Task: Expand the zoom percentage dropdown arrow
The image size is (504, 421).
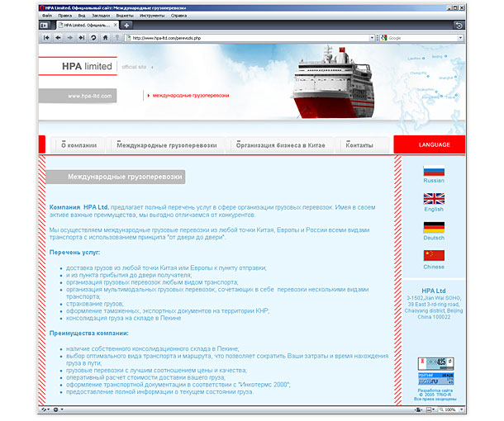Action: (462, 409)
